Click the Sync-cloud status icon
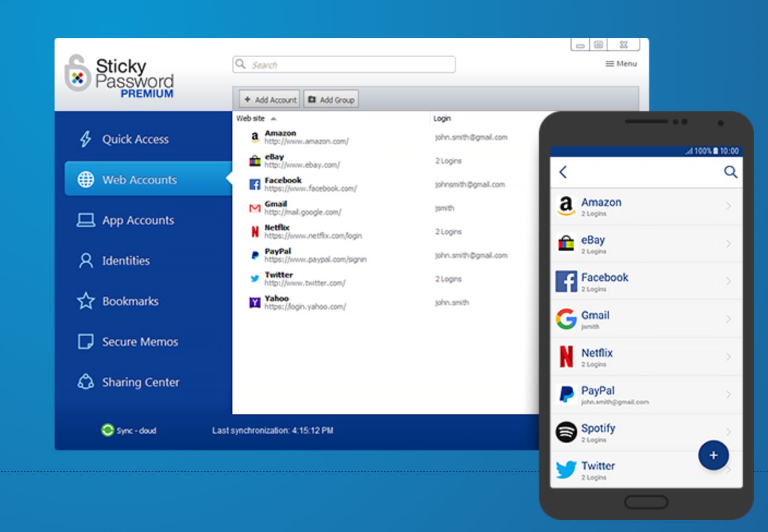Viewport: 768px width, 532px height. coord(108,430)
